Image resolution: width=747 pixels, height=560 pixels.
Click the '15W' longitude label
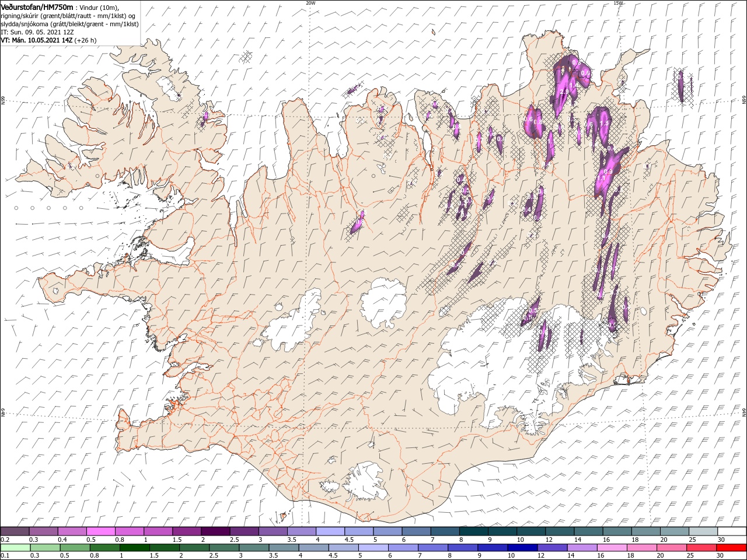(618, 2)
